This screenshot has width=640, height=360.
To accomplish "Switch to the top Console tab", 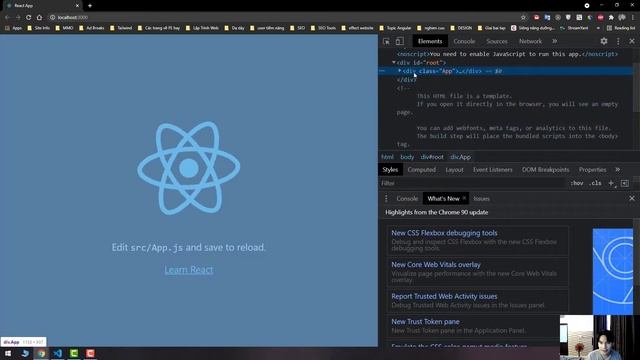I will click(x=464, y=41).
